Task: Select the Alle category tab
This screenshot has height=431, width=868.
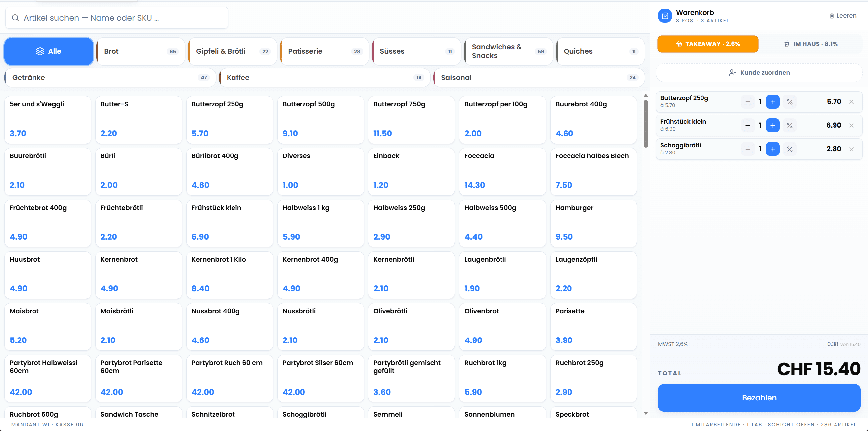Action: tap(48, 51)
